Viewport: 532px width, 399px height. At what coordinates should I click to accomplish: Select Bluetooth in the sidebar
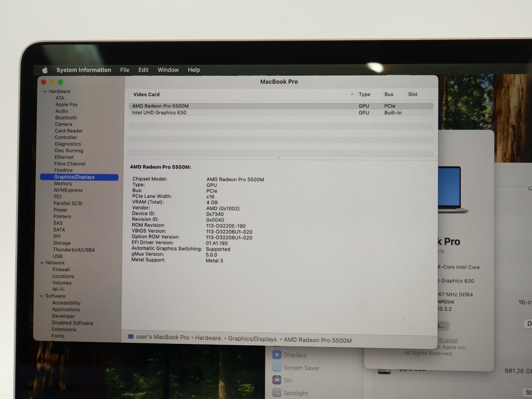(x=66, y=118)
